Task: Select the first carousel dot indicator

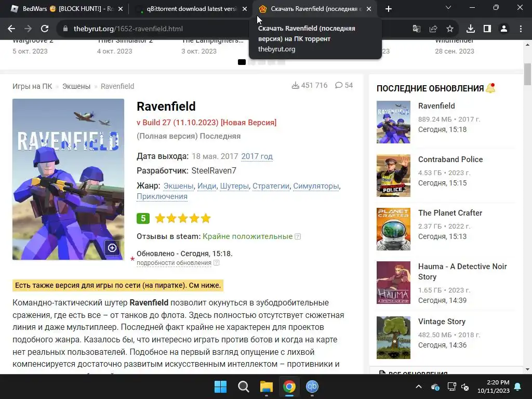Action: click(x=242, y=62)
